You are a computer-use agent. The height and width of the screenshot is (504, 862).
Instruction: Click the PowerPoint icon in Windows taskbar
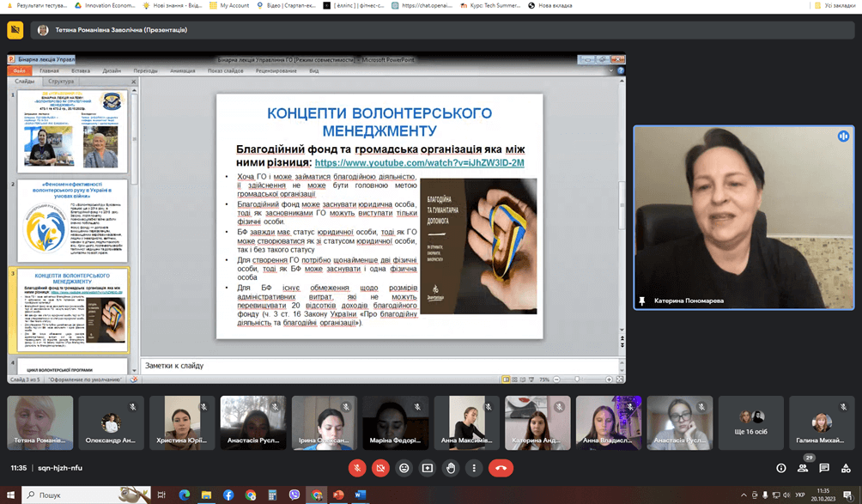click(338, 495)
